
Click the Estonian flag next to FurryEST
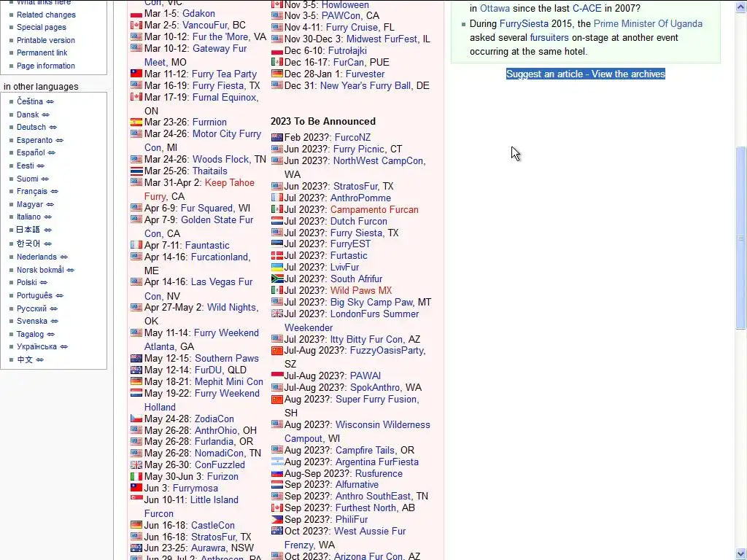276,244
